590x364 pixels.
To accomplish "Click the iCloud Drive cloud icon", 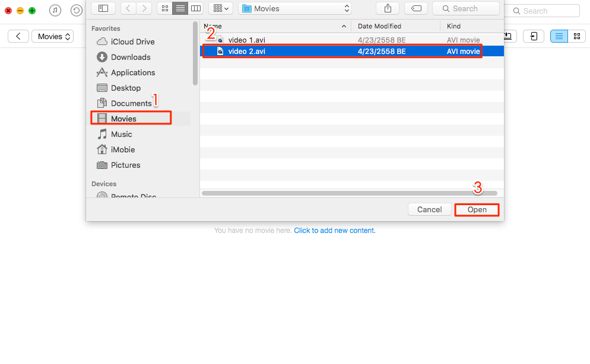I will coord(102,41).
